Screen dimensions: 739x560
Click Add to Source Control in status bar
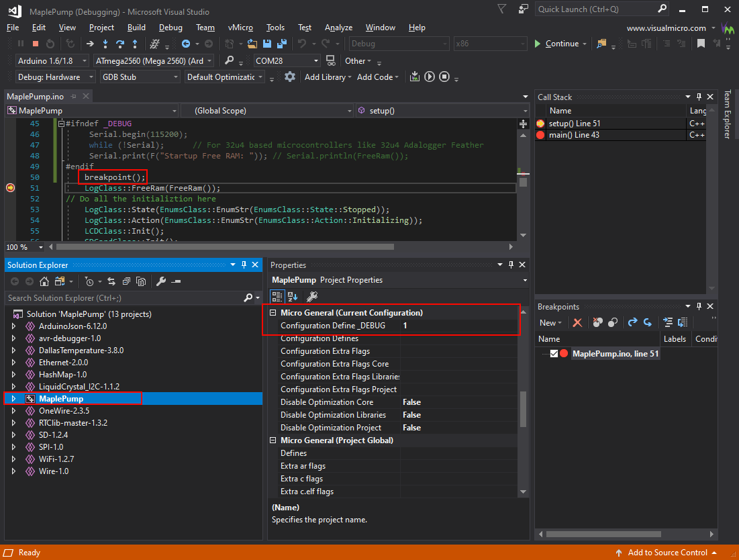[x=667, y=553]
